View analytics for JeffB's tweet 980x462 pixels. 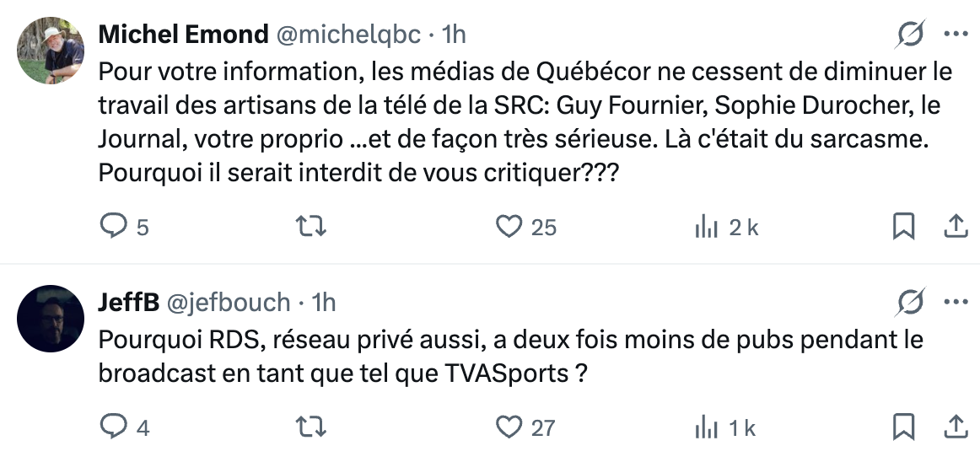click(705, 427)
